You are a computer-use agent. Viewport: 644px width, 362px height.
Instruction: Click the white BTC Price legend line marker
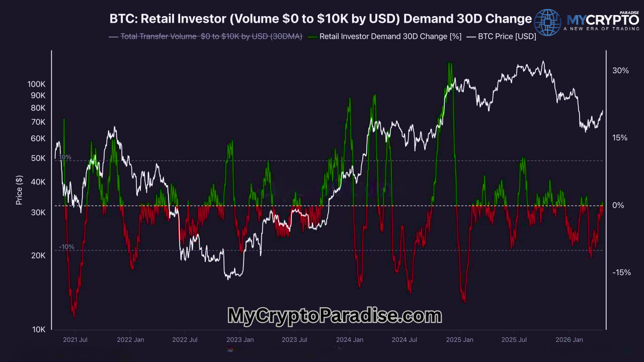pos(472,36)
